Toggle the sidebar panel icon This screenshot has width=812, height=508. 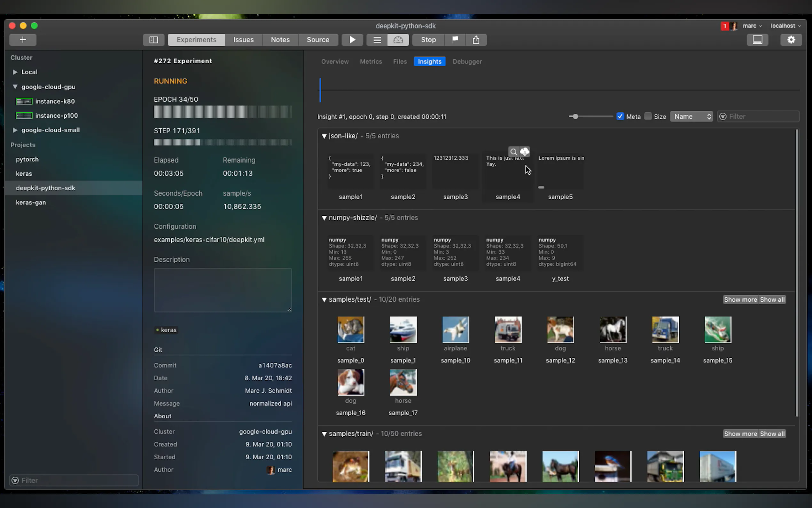click(153, 40)
